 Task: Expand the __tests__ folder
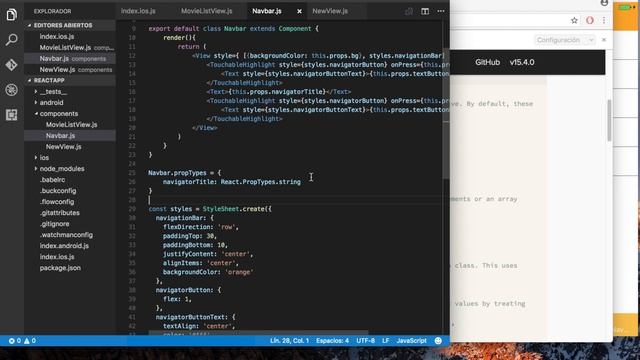53,92
